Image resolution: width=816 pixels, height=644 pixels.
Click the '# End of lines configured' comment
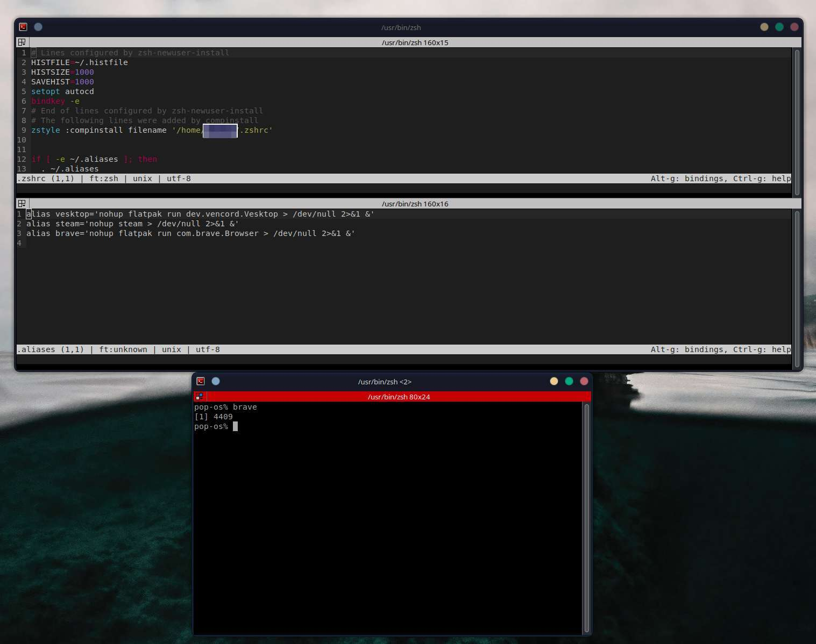pos(147,111)
